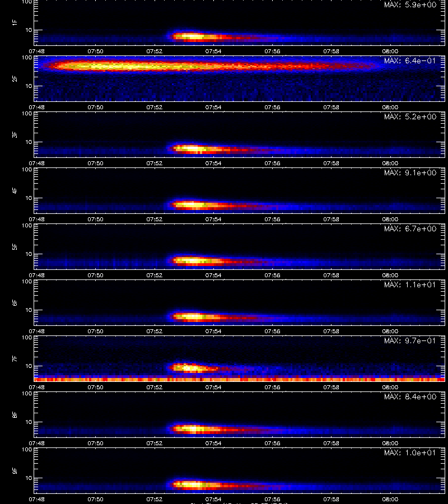Click the 'MAX: 6.7e+00' label

[410, 229]
